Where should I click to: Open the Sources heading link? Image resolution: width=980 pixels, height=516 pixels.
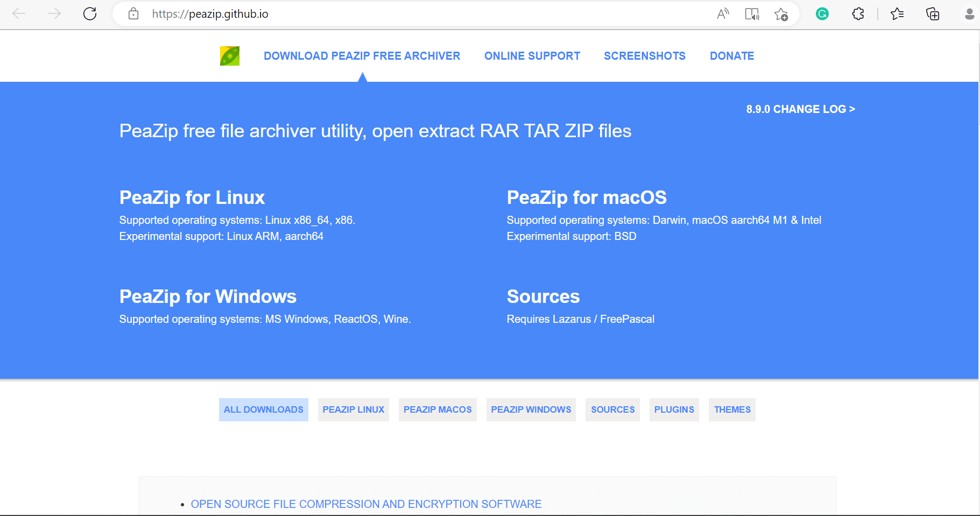coord(543,296)
